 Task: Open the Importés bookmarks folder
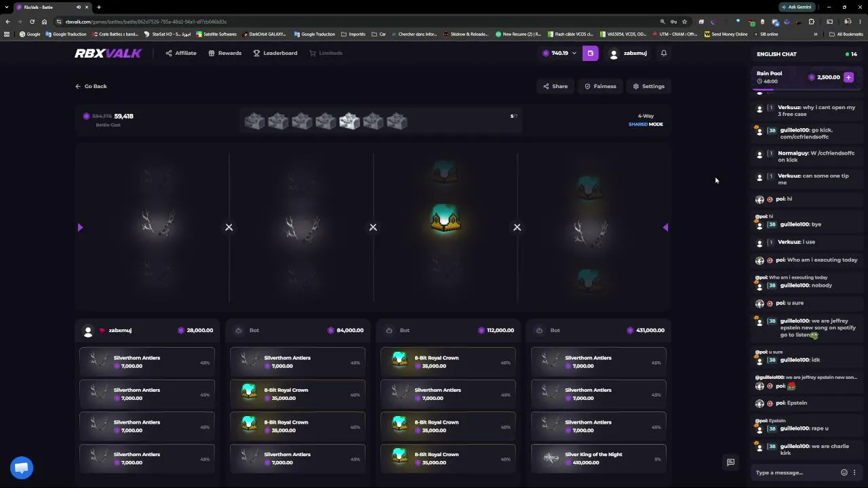tap(353, 34)
